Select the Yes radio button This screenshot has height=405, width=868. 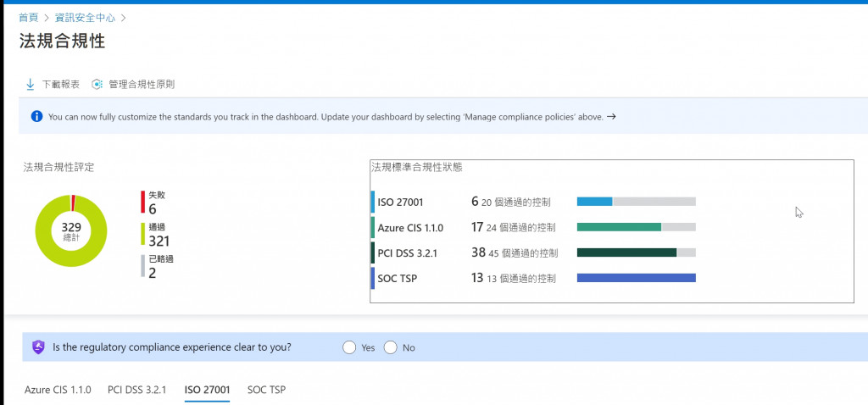[348, 347]
